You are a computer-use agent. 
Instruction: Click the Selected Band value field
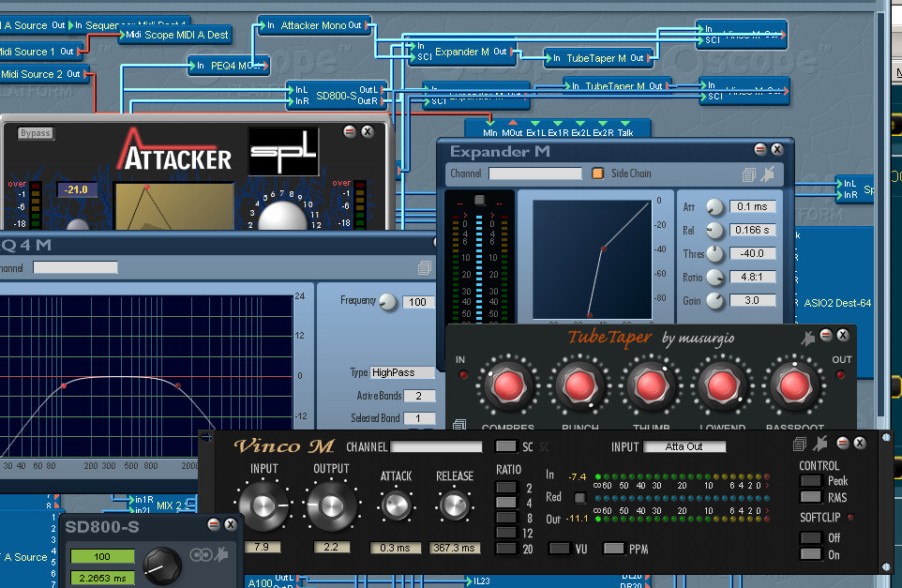(419, 418)
